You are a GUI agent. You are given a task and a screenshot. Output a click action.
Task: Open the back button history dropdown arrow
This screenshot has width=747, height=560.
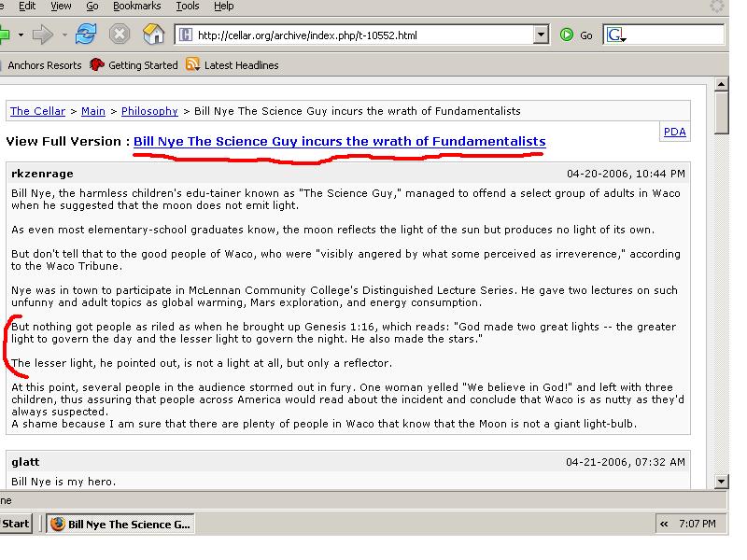21,35
